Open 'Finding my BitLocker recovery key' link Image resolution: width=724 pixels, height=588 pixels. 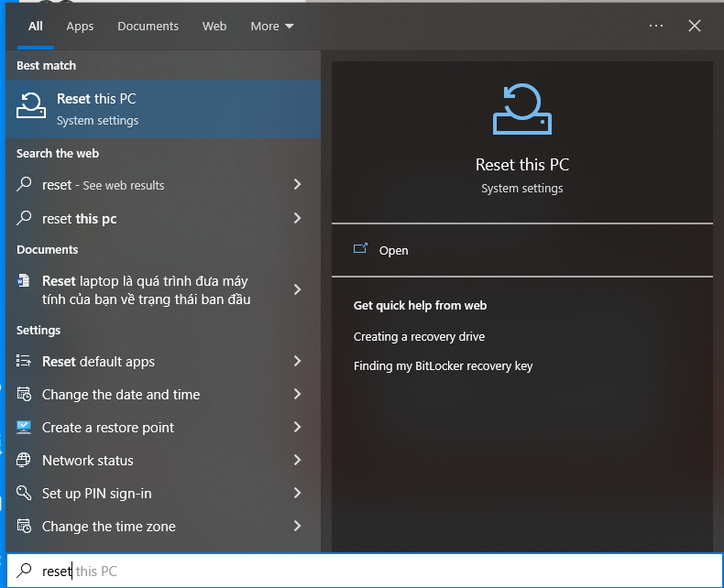tap(444, 366)
